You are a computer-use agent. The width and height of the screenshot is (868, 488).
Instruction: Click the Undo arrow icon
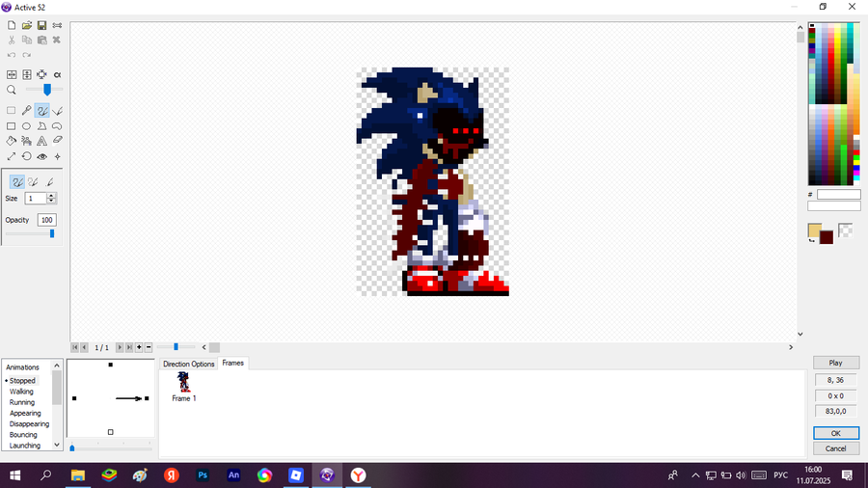click(11, 55)
